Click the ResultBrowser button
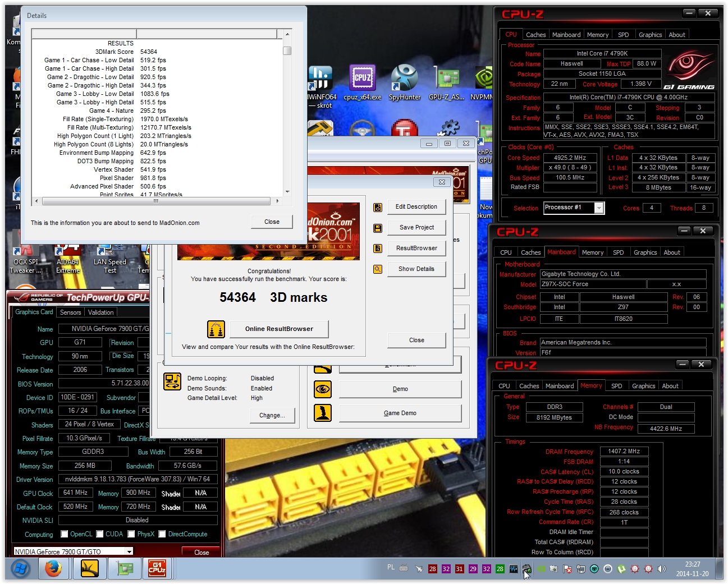728x584 pixels. point(416,249)
